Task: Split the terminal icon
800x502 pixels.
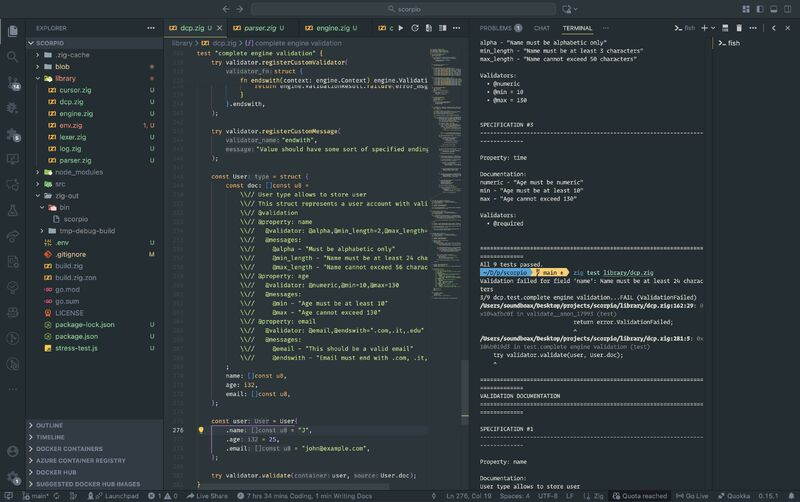Action: (725, 28)
